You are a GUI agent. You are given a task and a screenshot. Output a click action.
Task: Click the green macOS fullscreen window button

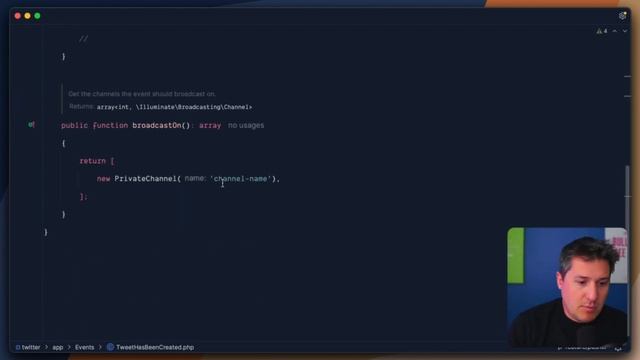(x=38, y=16)
